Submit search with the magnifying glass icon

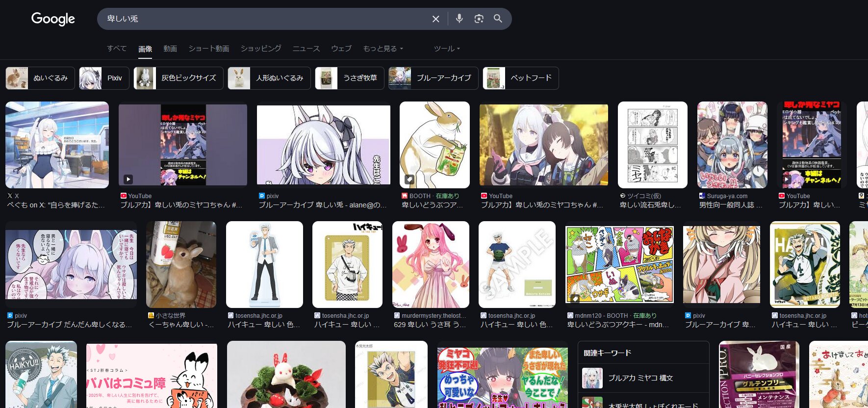(x=498, y=19)
